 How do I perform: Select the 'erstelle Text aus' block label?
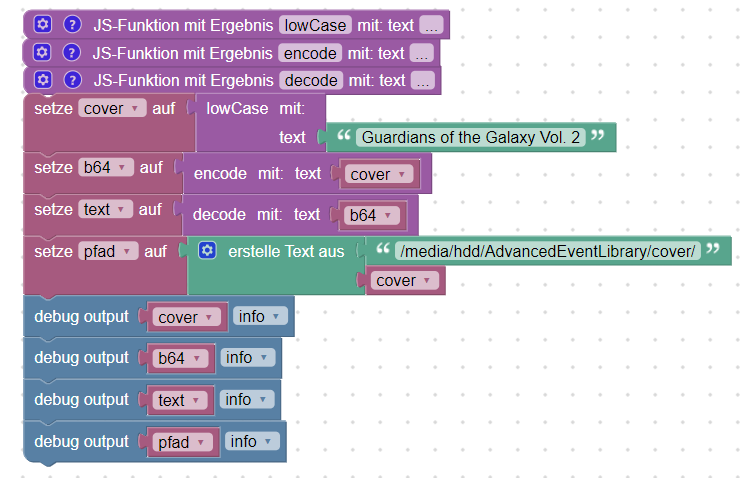[x=286, y=251]
